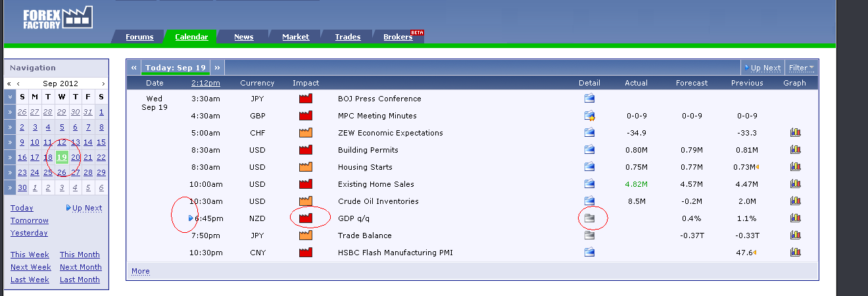Open detail folder for HSBC Flash Manufacturing PMI
The height and width of the screenshot is (296, 868).
click(x=589, y=253)
